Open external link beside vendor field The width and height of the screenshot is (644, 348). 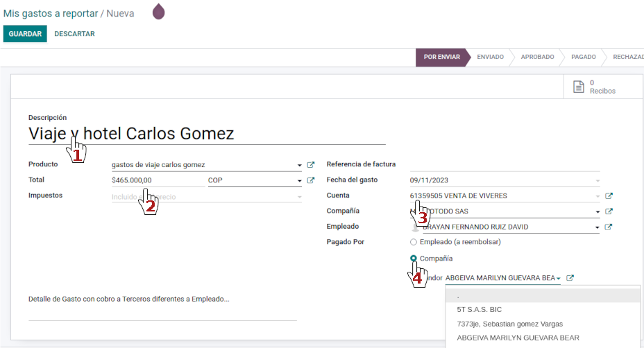(x=570, y=278)
